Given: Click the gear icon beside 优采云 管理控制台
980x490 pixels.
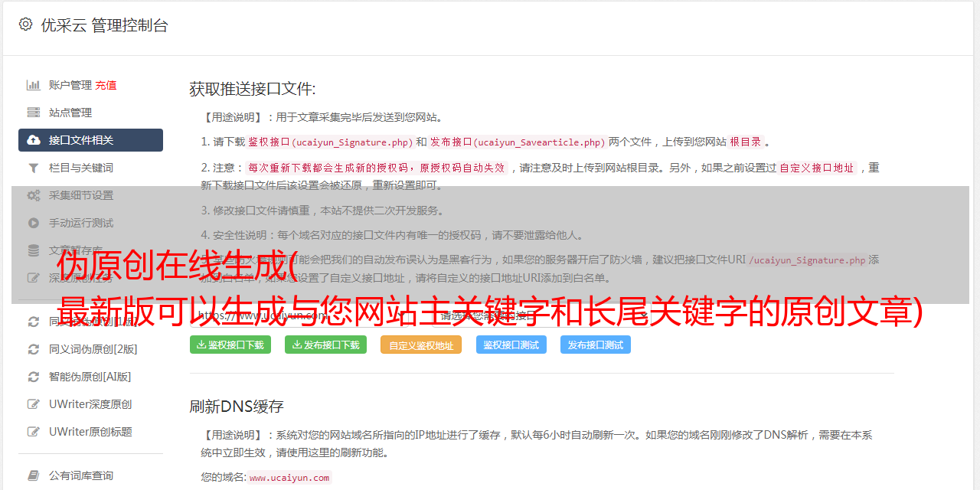Looking at the screenshot, I should pos(25,24).
